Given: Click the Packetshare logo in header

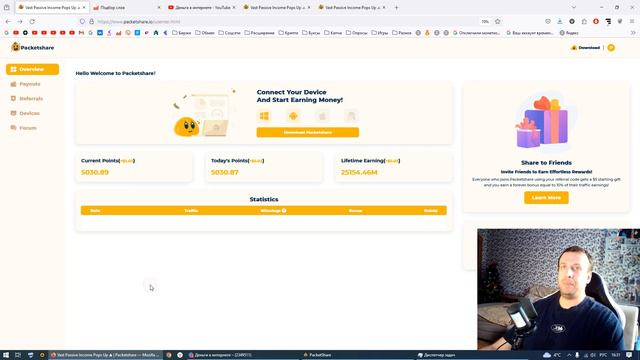Looking at the screenshot, I should coord(33,47).
